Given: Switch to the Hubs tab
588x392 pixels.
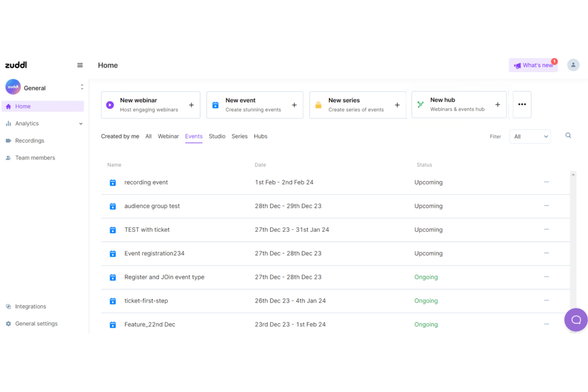Looking at the screenshot, I should click(261, 136).
